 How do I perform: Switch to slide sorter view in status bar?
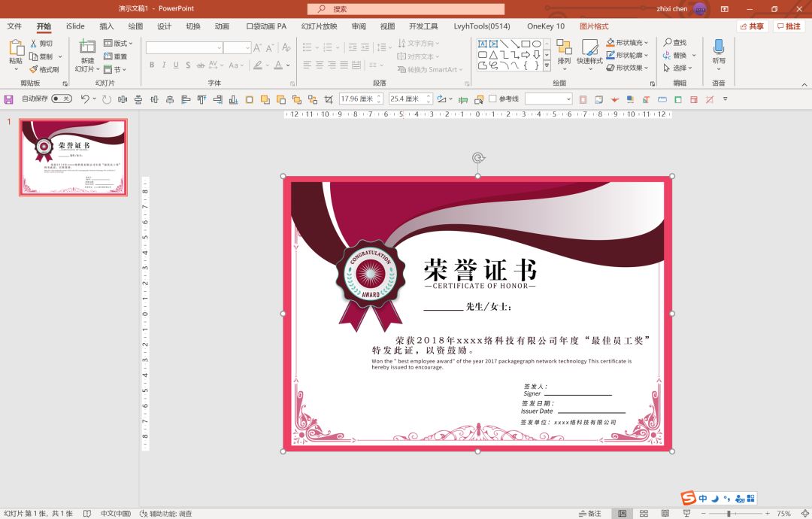[644, 513]
